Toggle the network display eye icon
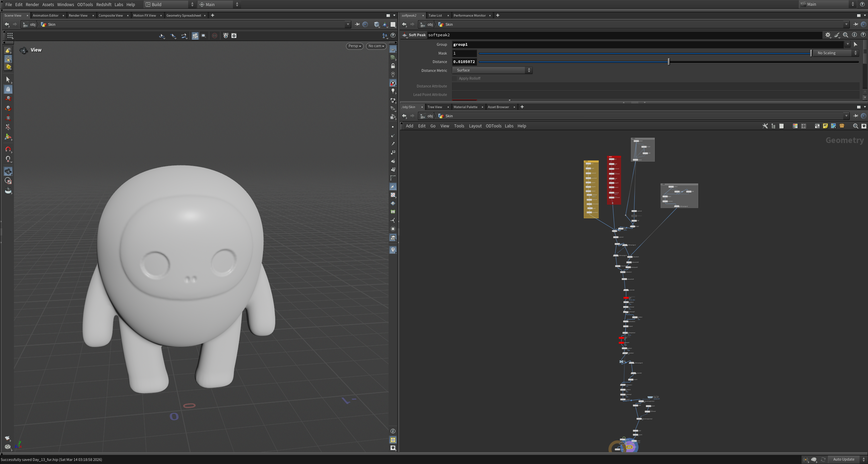This screenshot has width=868, height=464. pos(864,126)
